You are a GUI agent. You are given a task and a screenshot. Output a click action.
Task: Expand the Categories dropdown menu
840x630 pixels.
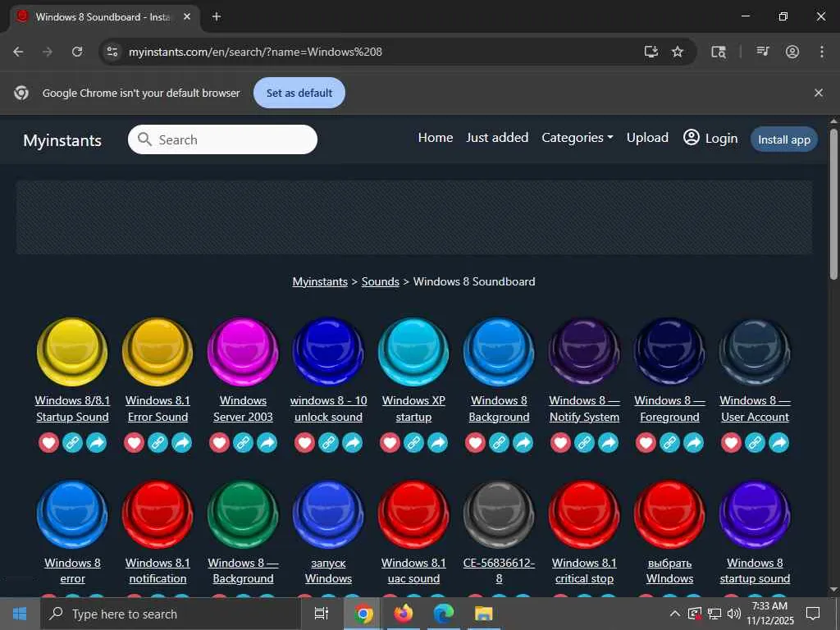pyautogui.click(x=577, y=138)
